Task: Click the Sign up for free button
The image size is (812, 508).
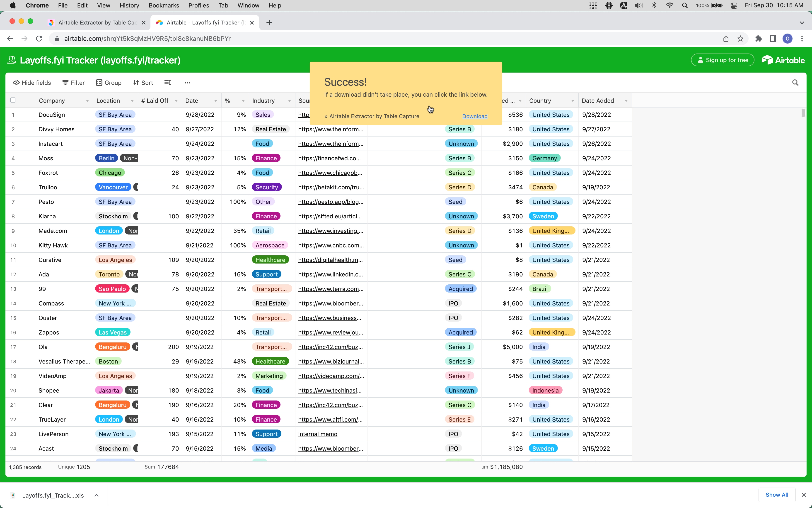Action: pos(723,60)
